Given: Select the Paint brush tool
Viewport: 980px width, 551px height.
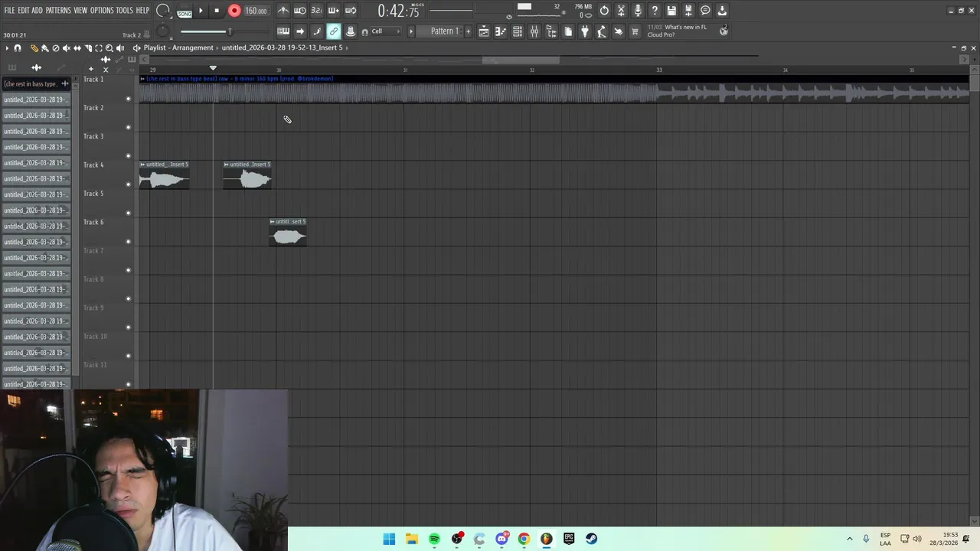Looking at the screenshot, I should (x=44, y=48).
